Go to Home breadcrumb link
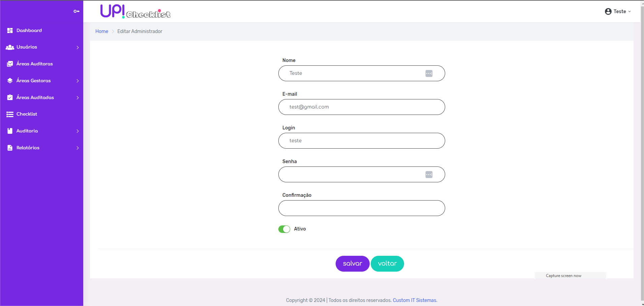644x306 pixels. (x=102, y=31)
